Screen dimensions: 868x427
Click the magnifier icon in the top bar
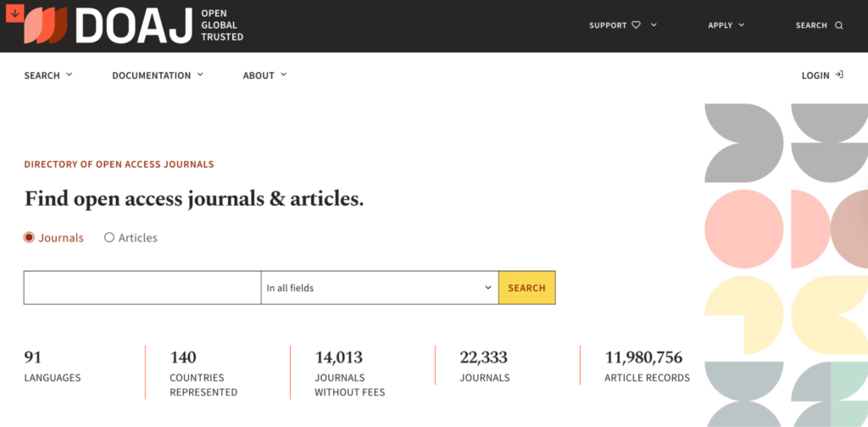point(839,25)
